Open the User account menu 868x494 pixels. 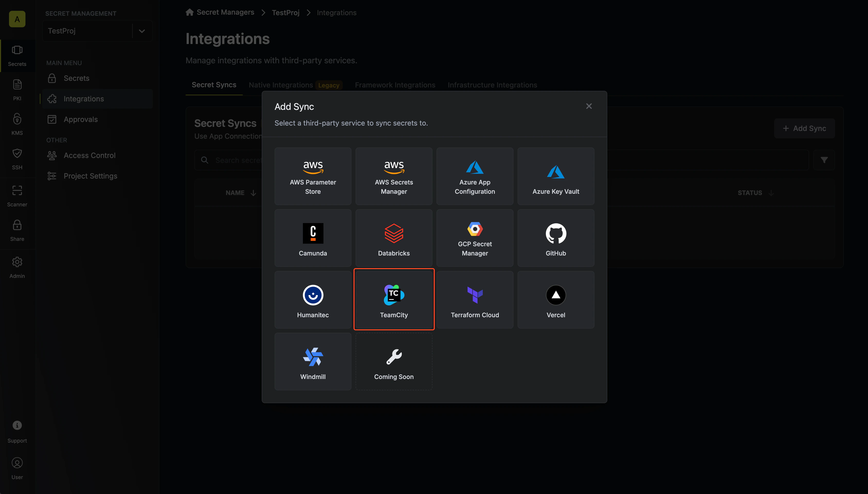pyautogui.click(x=17, y=469)
